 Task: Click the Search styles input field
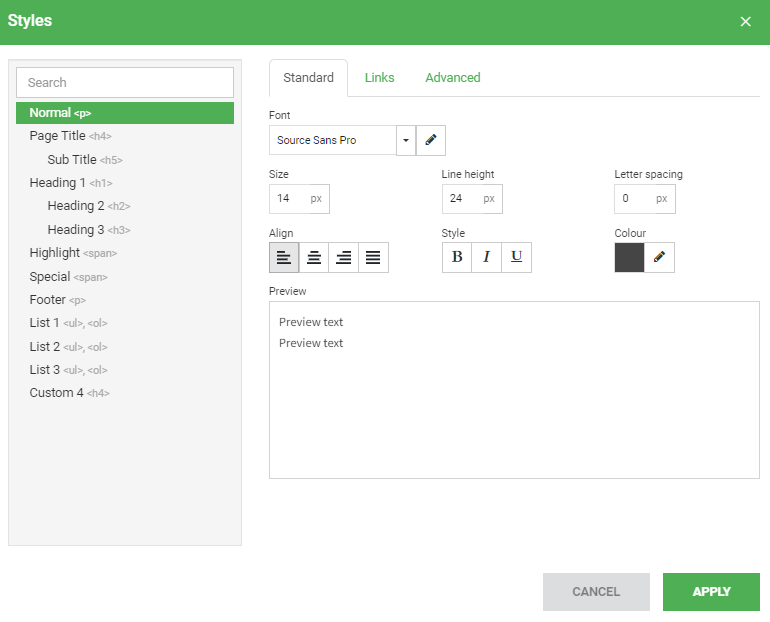click(x=125, y=82)
